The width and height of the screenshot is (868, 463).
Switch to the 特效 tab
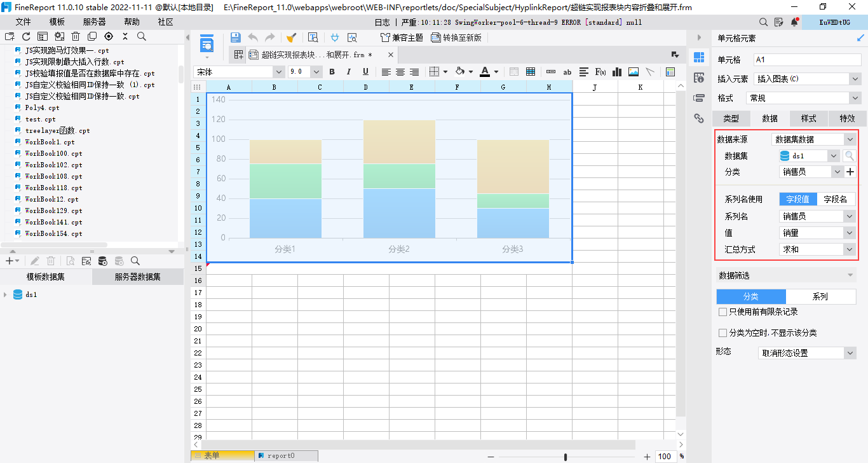[x=846, y=118]
